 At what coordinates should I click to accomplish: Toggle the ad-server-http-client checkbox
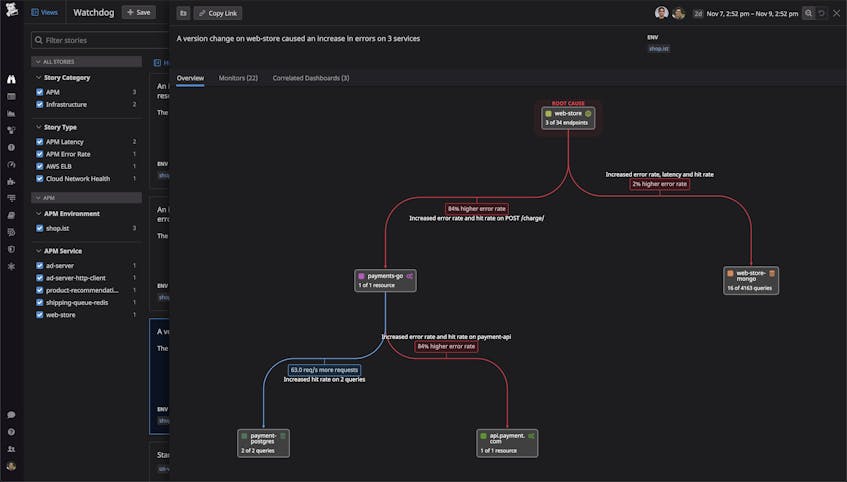click(x=39, y=278)
